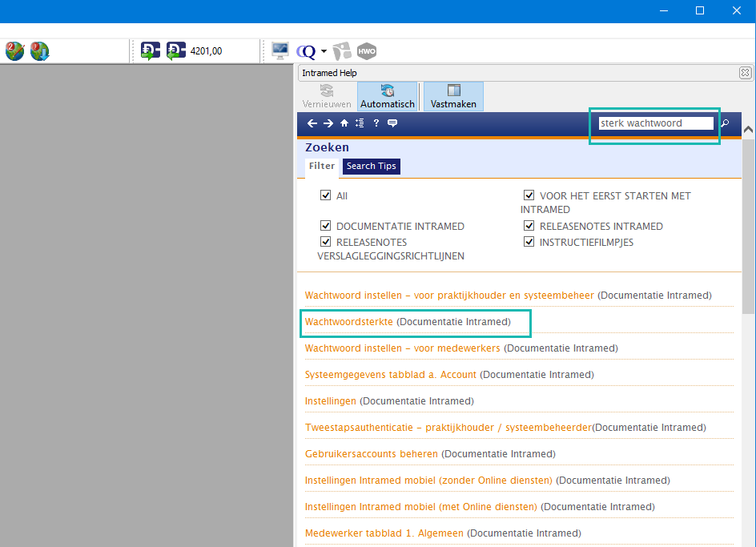Open 'Instellingen Intramed mobiel (met Online diensten)'
756x547 pixels.
point(421,507)
